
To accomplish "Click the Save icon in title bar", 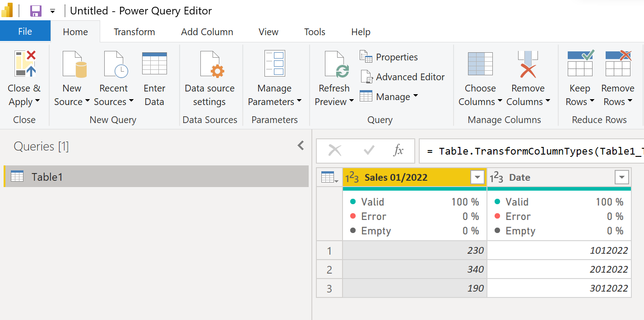I will (x=36, y=11).
